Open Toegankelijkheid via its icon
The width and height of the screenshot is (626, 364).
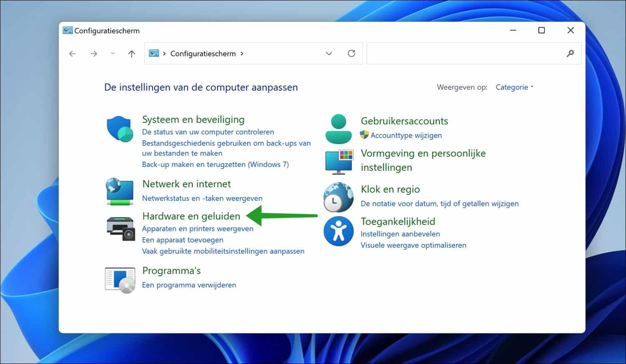pos(338,231)
